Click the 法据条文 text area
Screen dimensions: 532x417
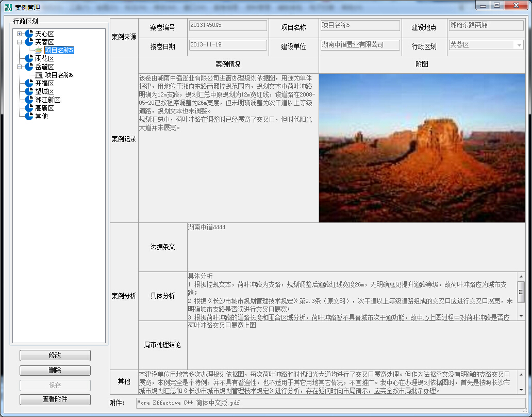[356, 247]
